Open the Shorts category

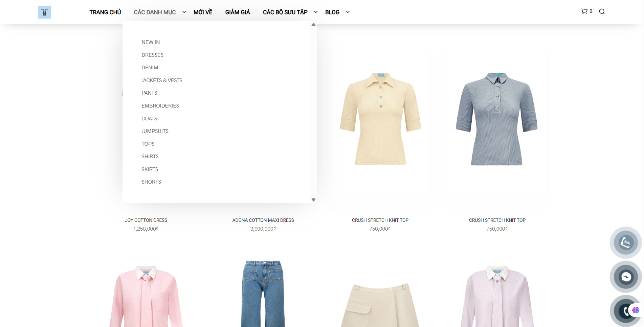tap(151, 182)
